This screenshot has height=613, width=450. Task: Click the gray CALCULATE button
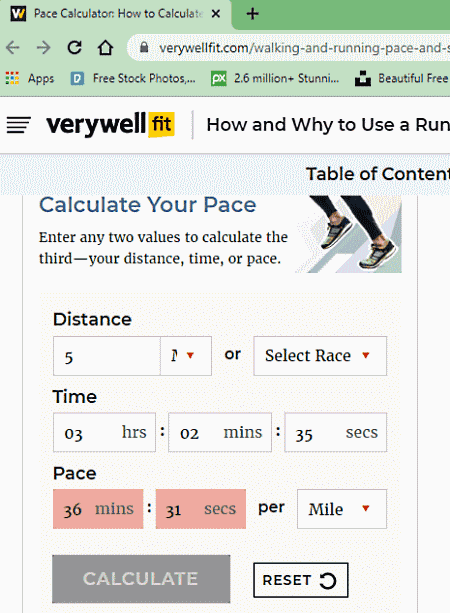[x=141, y=579]
